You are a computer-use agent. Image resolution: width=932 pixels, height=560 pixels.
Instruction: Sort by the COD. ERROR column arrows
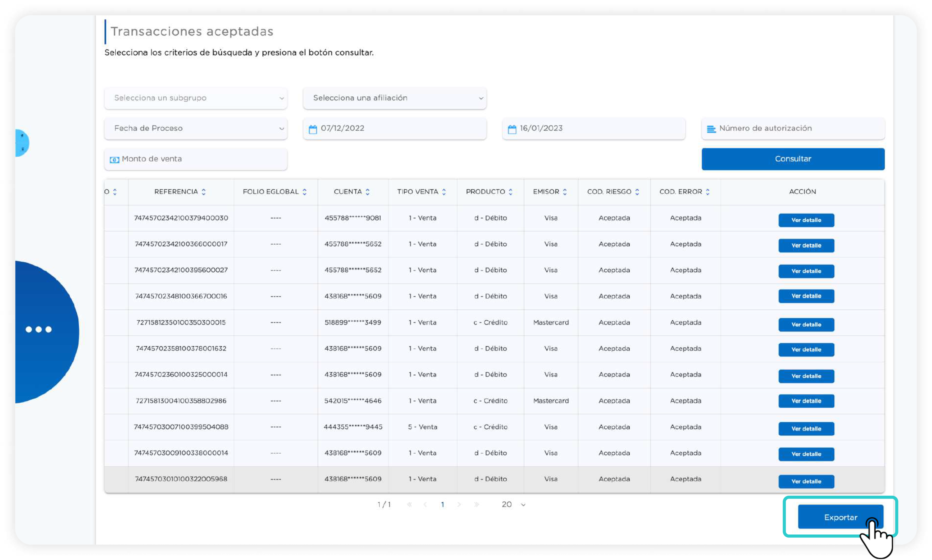pyautogui.click(x=707, y=192)
